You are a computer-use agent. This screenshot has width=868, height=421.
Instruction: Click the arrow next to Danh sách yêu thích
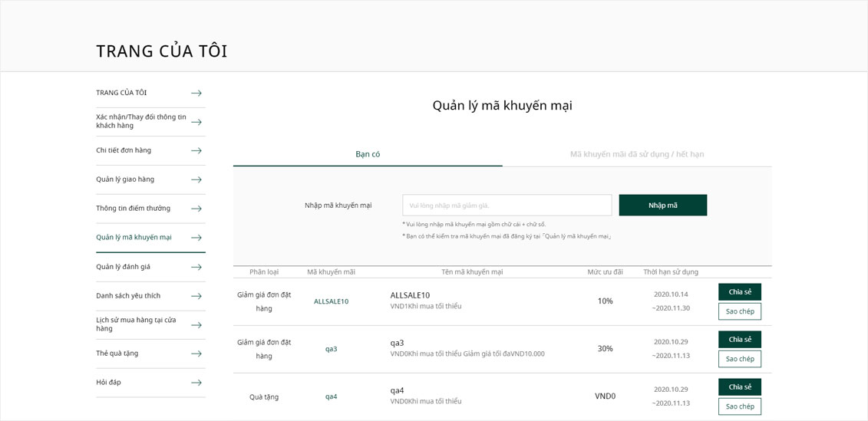pos(196,296)
